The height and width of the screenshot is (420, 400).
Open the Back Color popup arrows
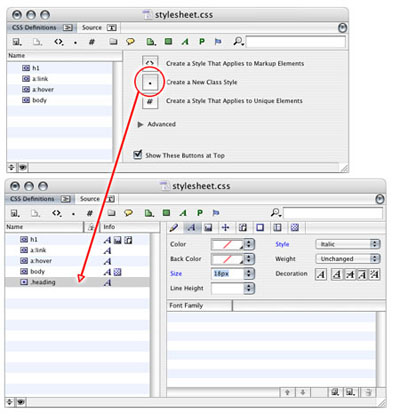click(x=249, y=259)
